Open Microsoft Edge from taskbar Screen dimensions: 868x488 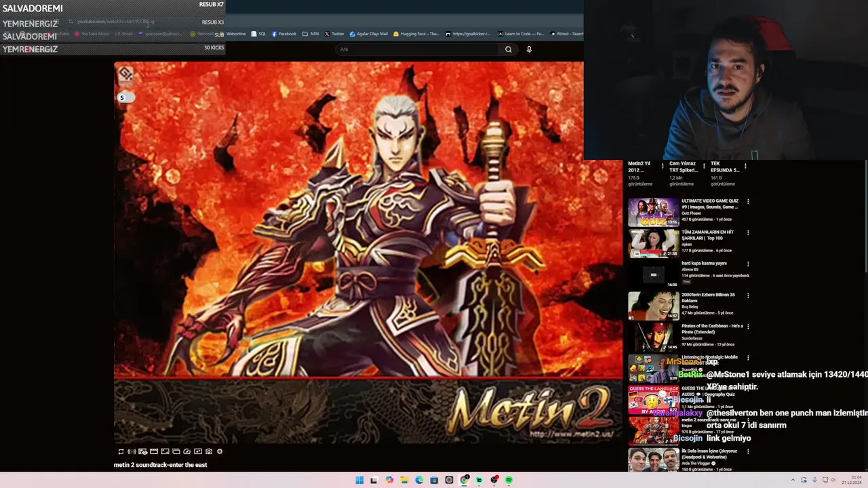420,480
